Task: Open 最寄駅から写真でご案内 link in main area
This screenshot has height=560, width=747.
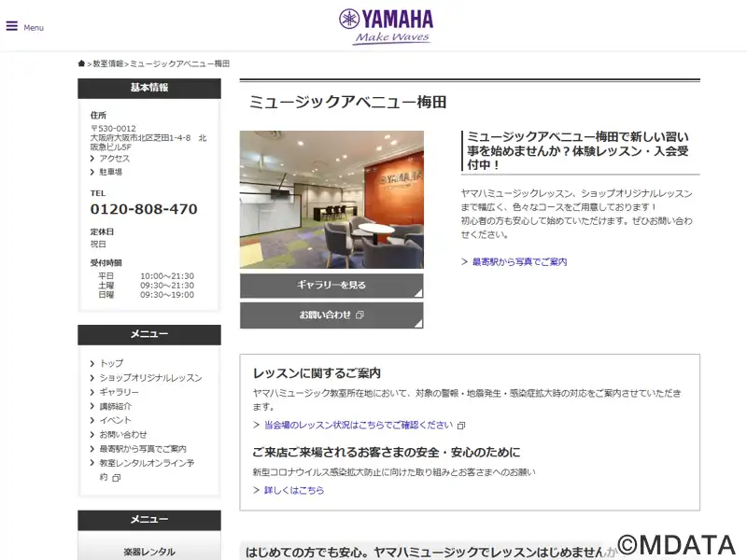Action: tap(519, 261)
